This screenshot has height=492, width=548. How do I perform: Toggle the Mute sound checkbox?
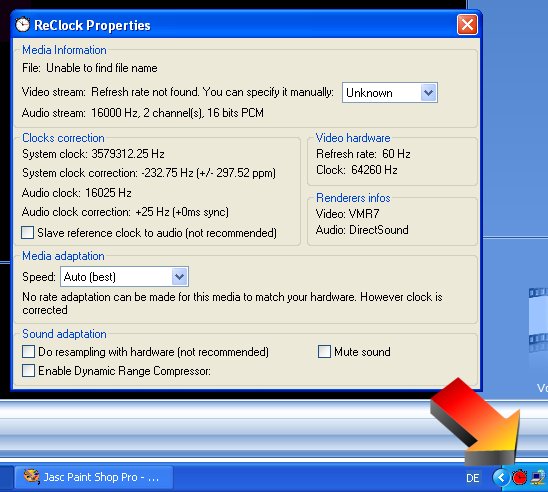(324, 352)
